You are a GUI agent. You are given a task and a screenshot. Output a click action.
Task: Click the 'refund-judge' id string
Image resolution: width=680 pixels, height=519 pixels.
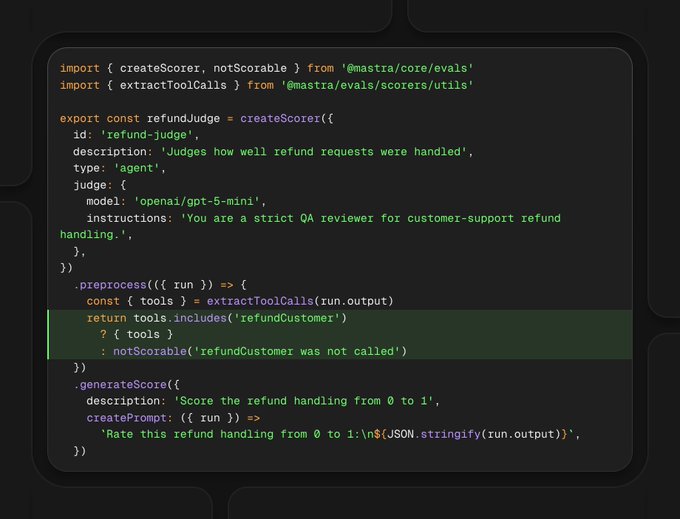[146, 135]
